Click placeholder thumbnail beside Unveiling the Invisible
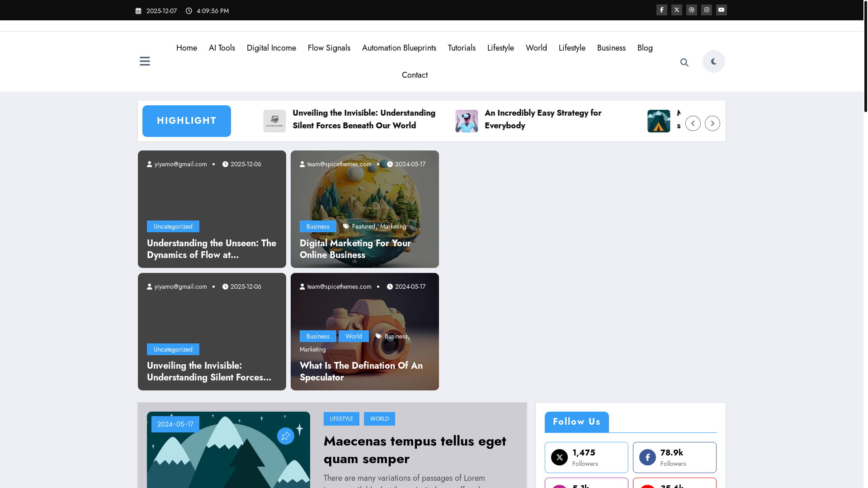This screenshot has width=868, height=488. pos(274,121)
